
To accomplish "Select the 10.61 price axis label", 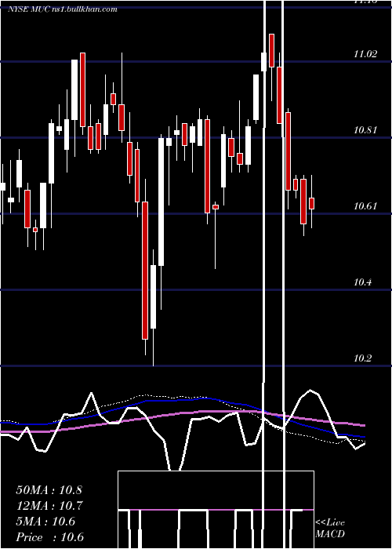I will 365,205.
